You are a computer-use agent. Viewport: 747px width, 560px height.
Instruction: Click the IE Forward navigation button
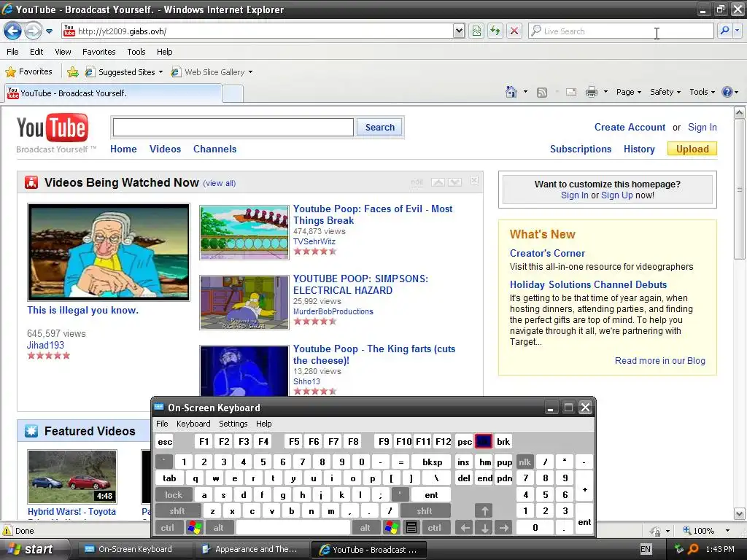coord(33,31)
